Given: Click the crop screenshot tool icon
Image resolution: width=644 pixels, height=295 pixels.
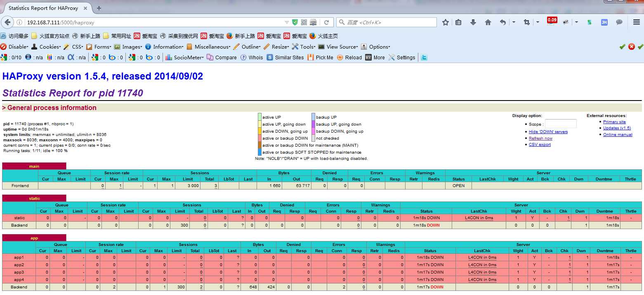Looking at the screenshot, I should coord(527,22).
